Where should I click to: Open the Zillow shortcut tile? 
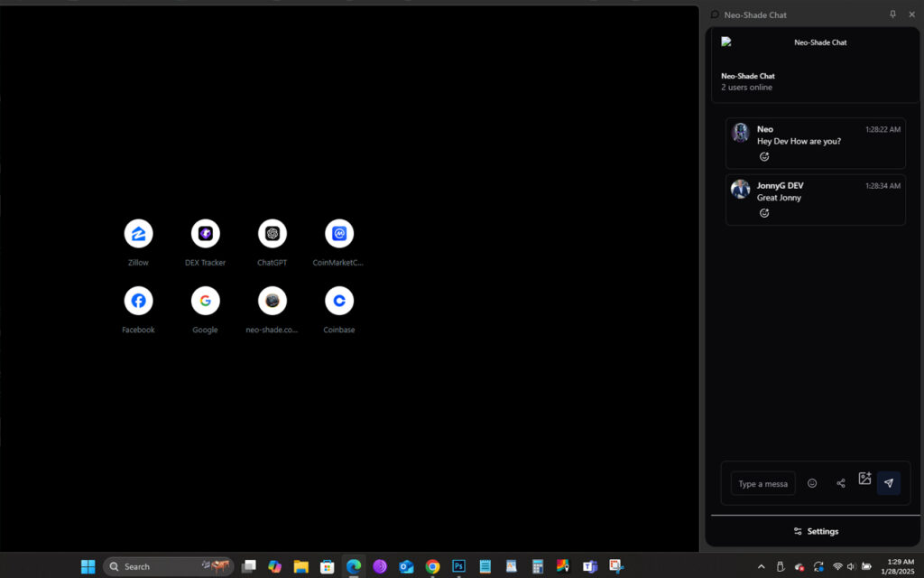point(138,234)
